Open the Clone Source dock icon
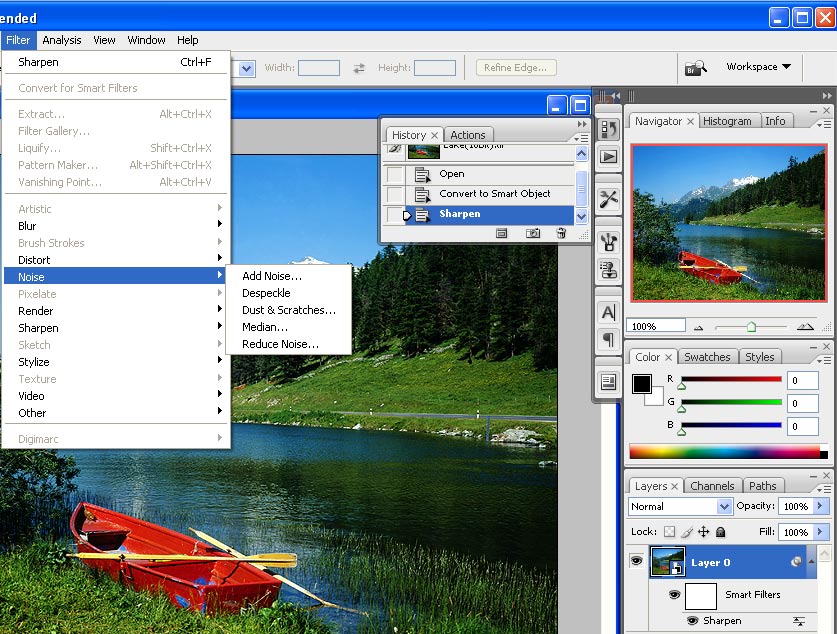837x634 pixels. click(608, 270)
